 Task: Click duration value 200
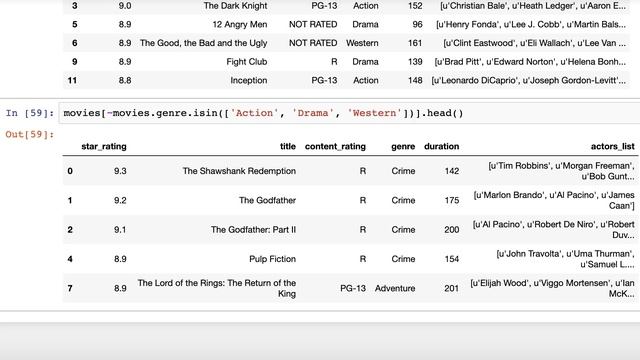tap(451, 230)
